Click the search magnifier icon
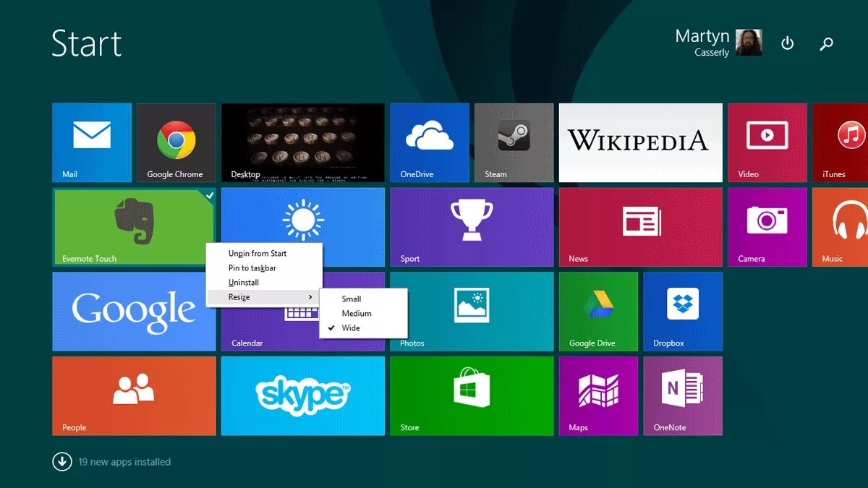Viewport: 868px width, 488px height. click(826, 43)
